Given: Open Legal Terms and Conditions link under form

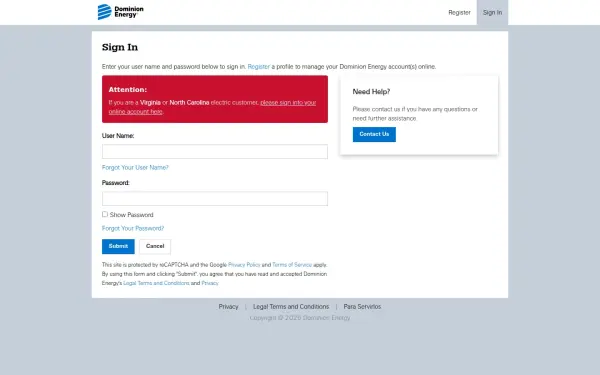Looking at the screenshot, I should coord(156,283).
